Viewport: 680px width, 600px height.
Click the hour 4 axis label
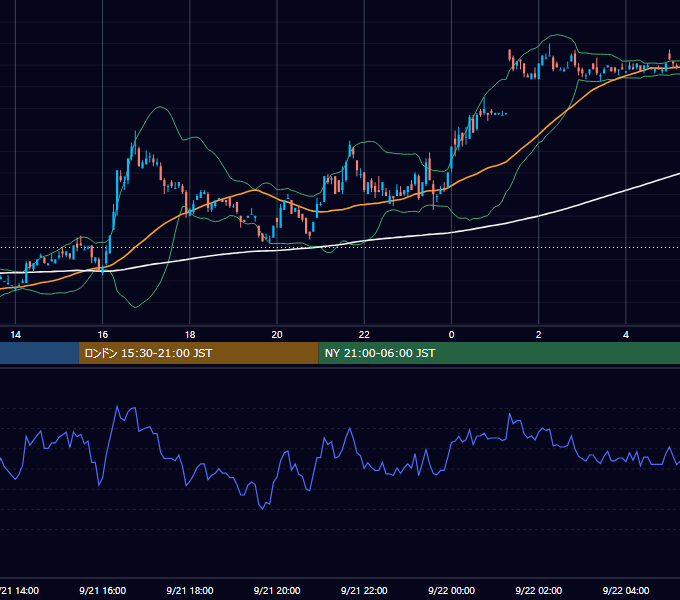pyautogui.click(x=626, y=335)
